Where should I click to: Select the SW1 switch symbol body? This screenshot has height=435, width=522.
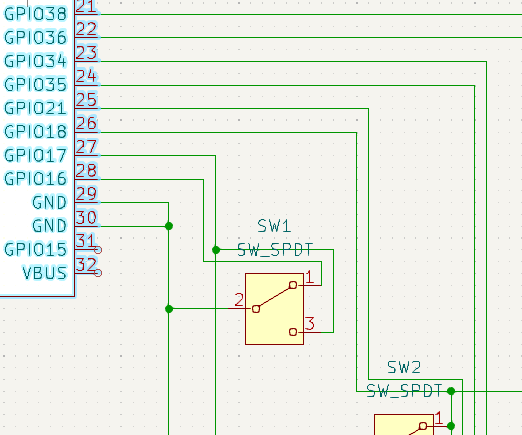274,309
